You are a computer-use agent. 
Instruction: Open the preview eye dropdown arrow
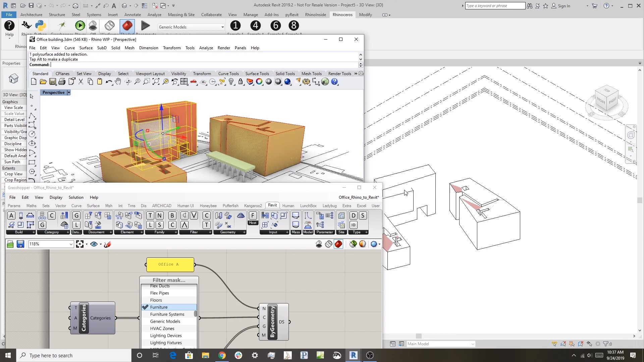(x=101, y=244)
